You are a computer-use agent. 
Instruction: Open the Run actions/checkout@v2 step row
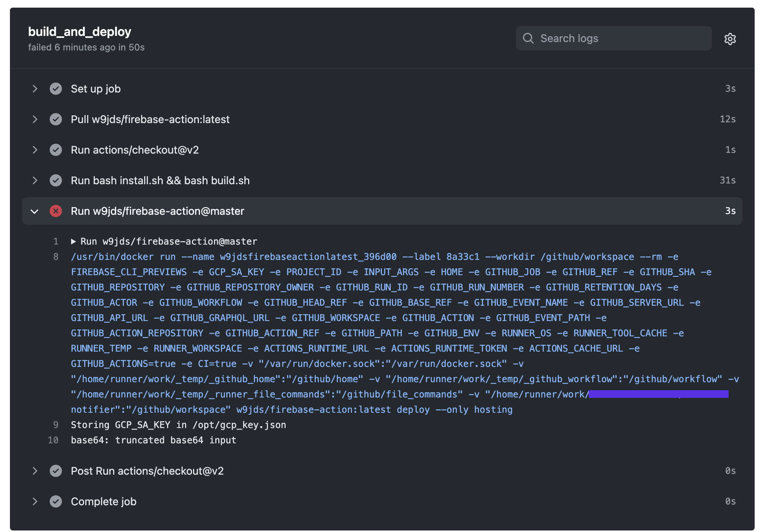coord(135,150)
